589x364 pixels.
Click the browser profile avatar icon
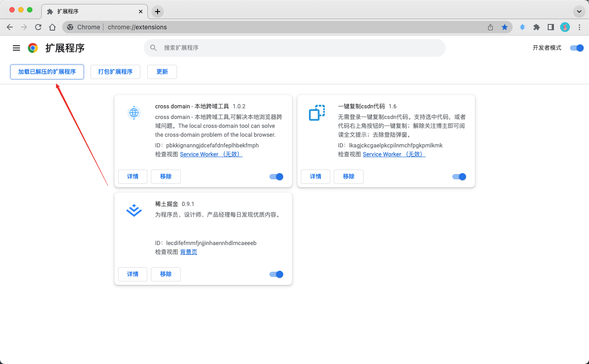(x=565, y=27)
